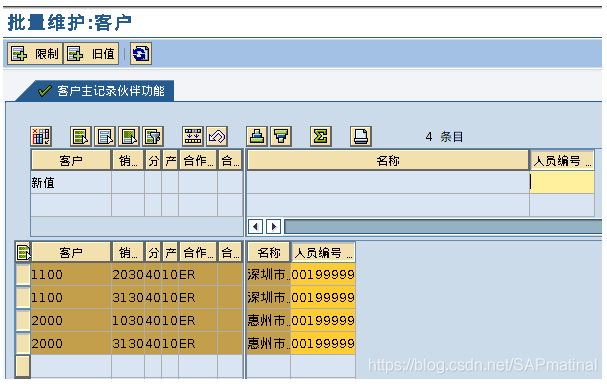Click upper 客户 column header
Screen dimensions: 607x384
click(x=71, y=161)
